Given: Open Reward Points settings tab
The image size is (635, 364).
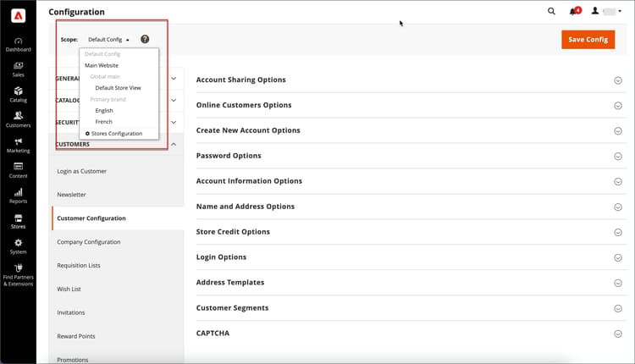Looking at the screenshot, I should tap(76, 336).
